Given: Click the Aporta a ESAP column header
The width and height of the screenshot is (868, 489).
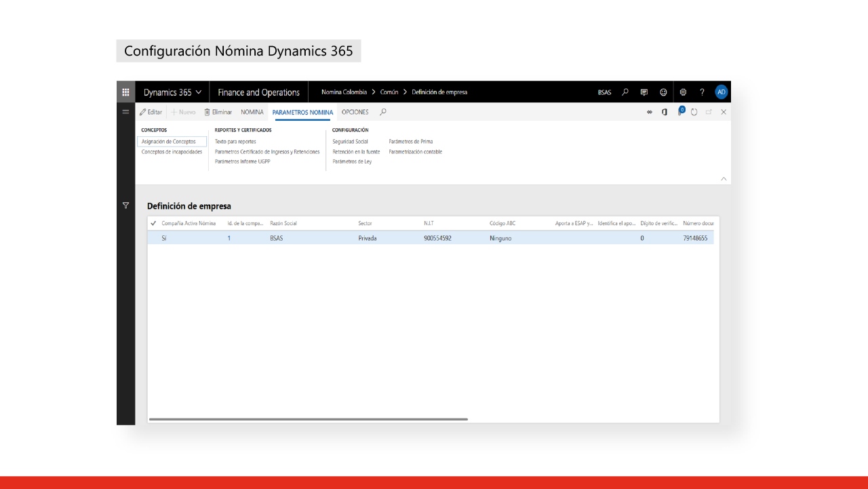Looking at the screenshot, I should tap(574, 223).
